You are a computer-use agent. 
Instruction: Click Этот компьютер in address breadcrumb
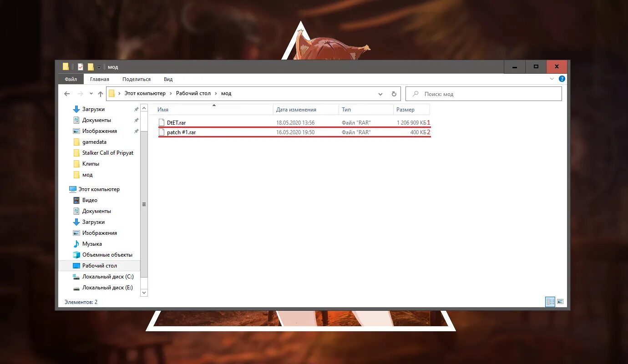[145, 93]
